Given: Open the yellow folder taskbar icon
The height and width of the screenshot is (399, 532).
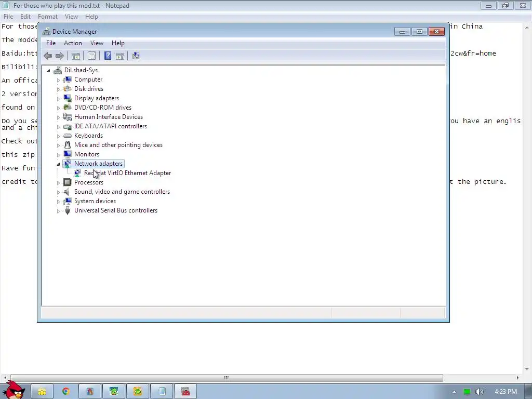Looking at the screenshot, I should coord(42,392).
